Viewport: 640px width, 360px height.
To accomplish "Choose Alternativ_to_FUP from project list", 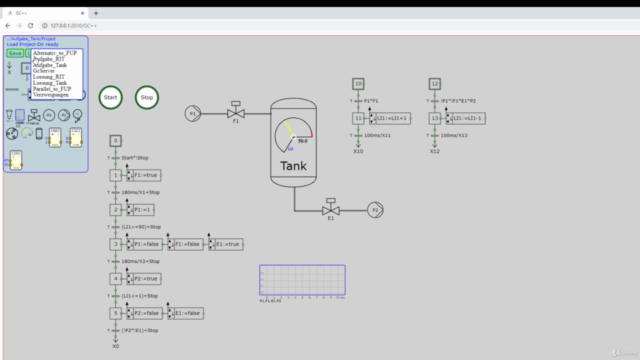I will point(55,53).
